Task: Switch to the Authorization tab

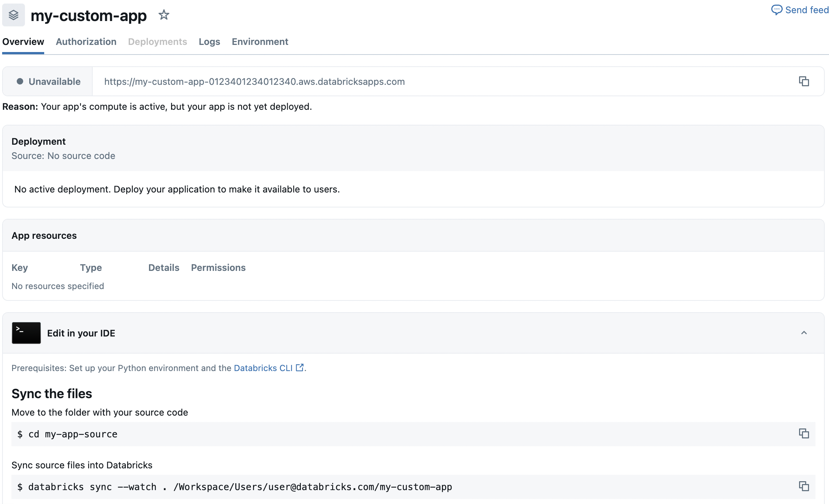Action: pyautogui.click(x=86, y=42)
